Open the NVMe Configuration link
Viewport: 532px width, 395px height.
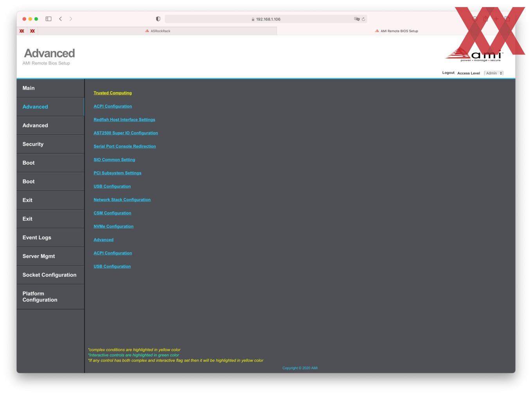(113, 226)
